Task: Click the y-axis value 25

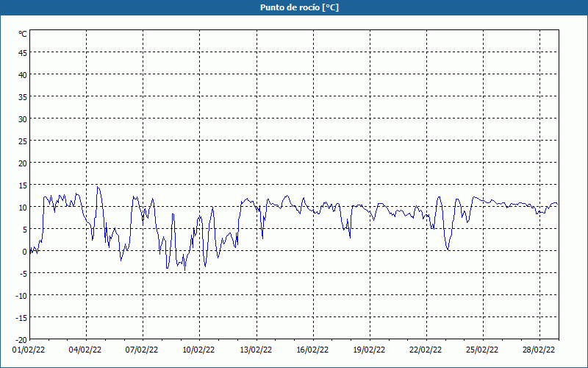Action: [23, 141]
